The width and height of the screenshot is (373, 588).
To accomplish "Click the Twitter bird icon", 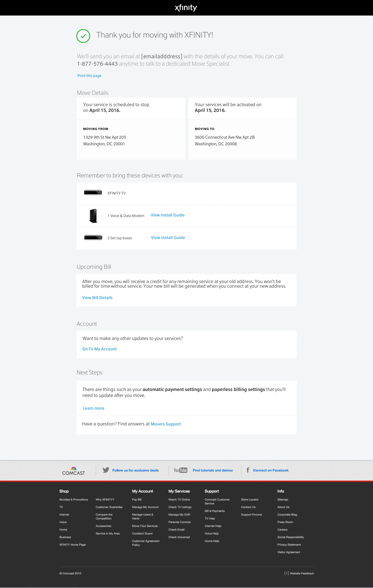I will click(x=106, y=470).
